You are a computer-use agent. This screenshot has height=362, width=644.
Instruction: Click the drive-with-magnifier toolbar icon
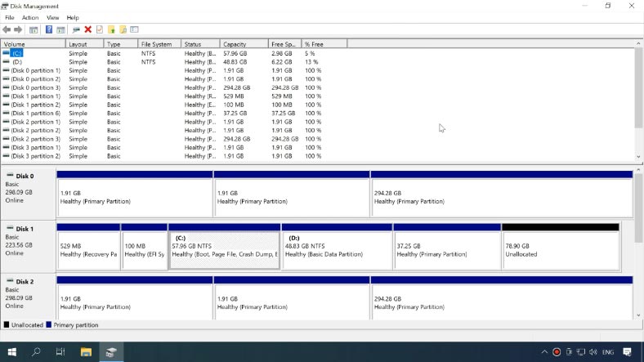(76, 29)
